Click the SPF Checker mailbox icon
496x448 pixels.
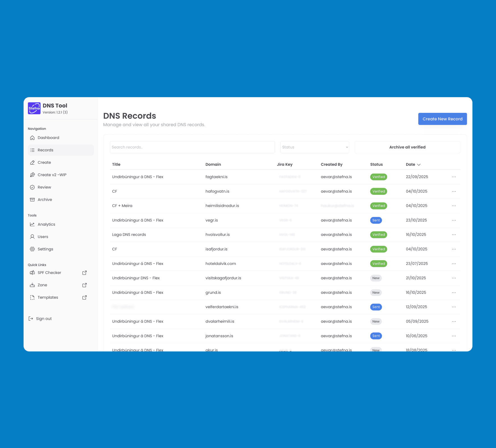click(32, 273)
